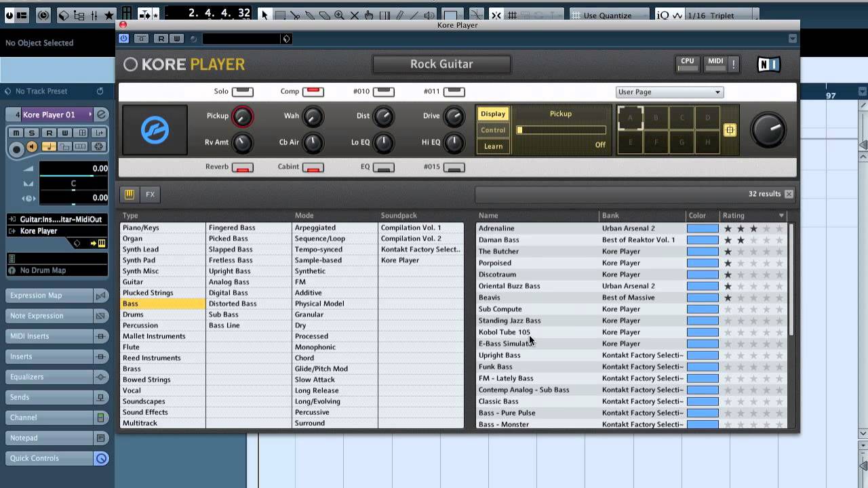
Task: Toggle the Reverb switch
Action: point(242,167)
